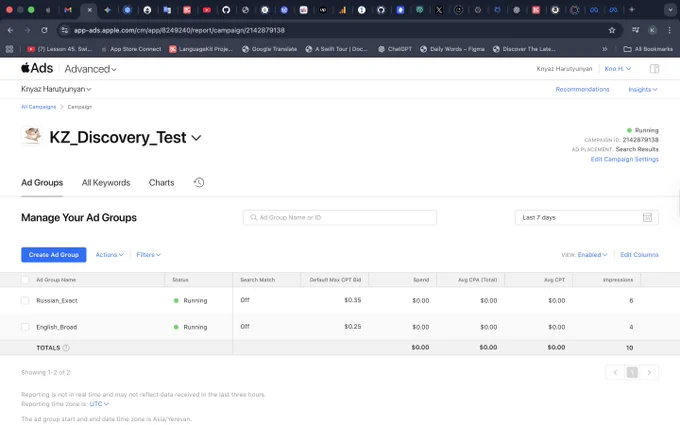This screenshot has height=425, width=680.
Task: Focus the Ad Group Name or ID search field
Action: [340, 217]
